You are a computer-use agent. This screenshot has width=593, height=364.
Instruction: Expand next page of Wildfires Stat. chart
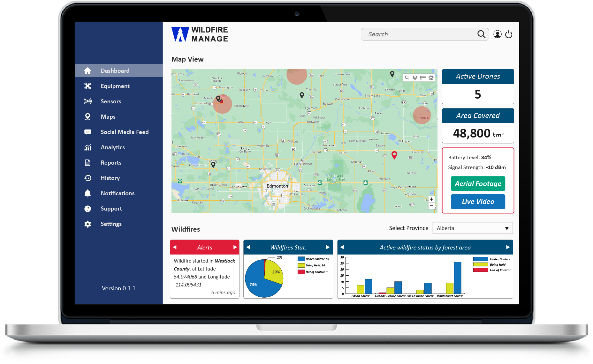[328, 247]
